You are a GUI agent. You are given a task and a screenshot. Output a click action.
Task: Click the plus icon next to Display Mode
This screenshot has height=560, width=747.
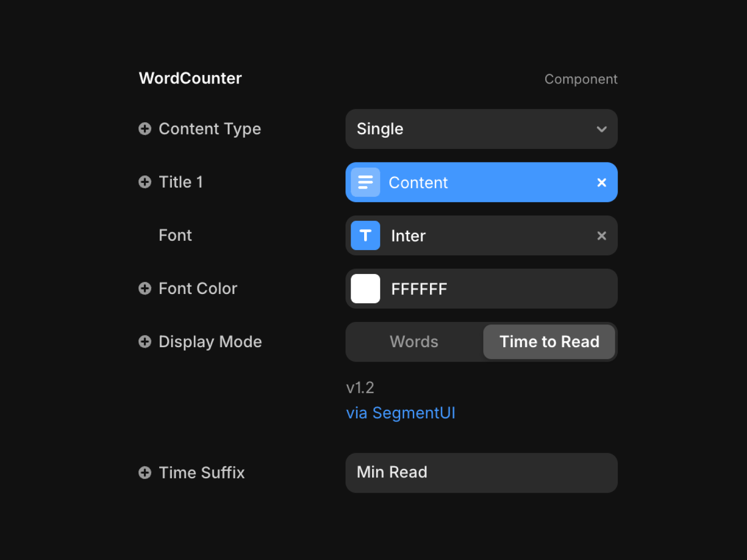(145, 342)
